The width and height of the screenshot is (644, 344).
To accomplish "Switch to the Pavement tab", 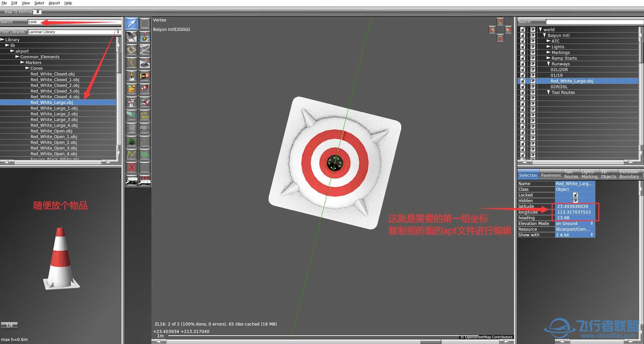I will (551, 175).
